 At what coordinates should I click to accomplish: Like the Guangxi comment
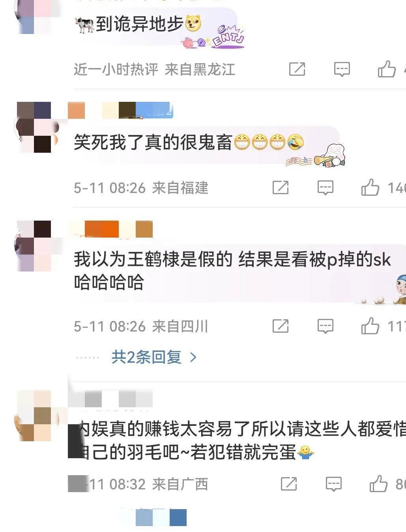click(x=378, y=483)
